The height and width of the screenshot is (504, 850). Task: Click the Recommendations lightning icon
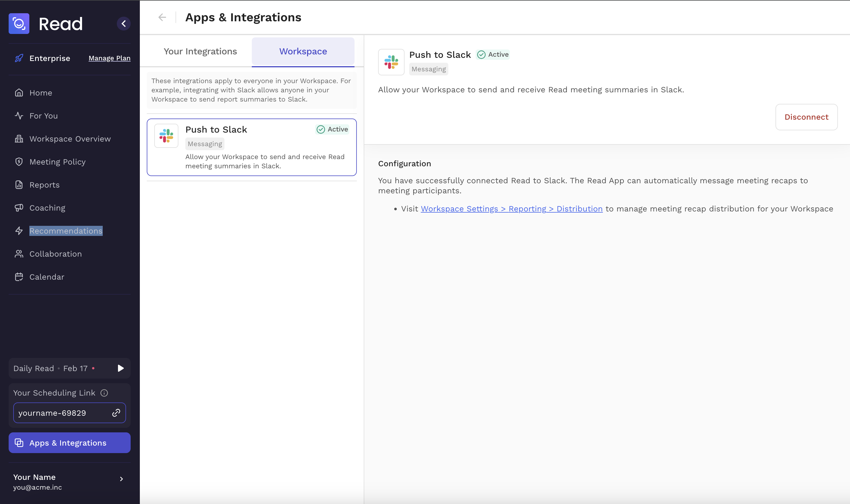pos(19,231)
